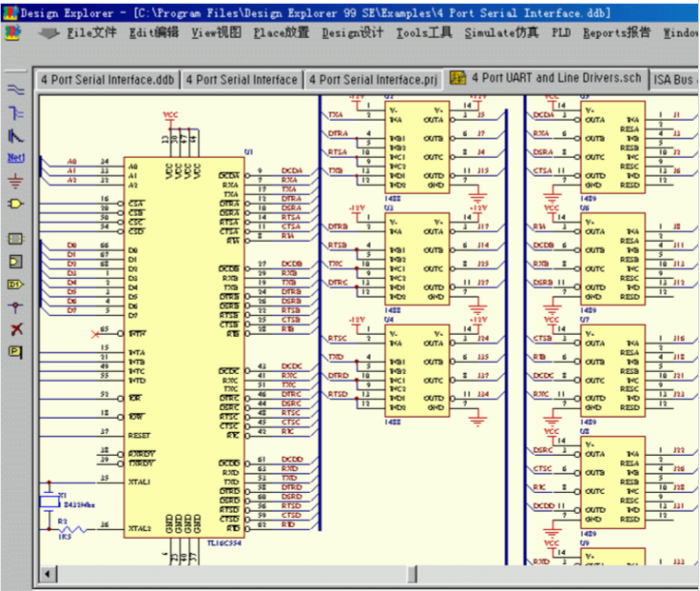Image resolution: width=700 pixels, height=591 pixels.
Task: Select the Place Sheet Symbol tool
Action: point(16,239)
